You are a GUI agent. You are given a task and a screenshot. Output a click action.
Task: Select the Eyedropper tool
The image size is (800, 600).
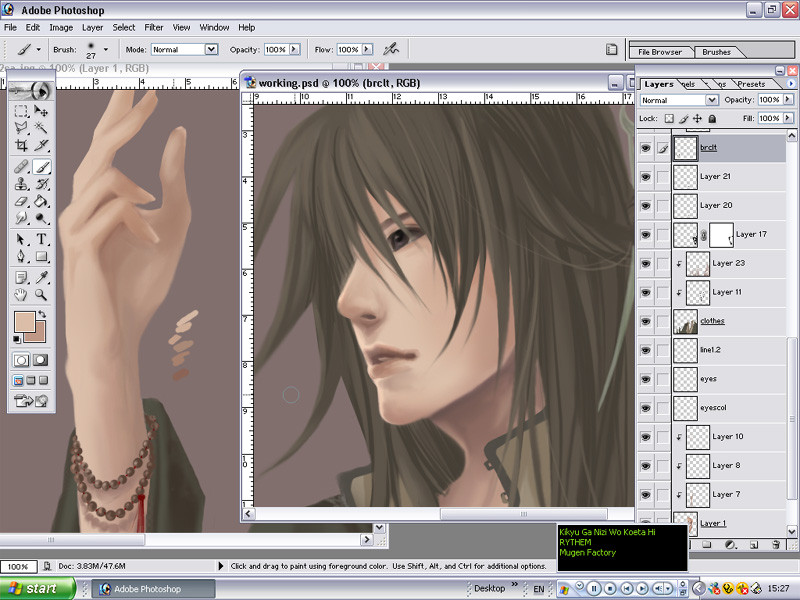coord(41,278)
